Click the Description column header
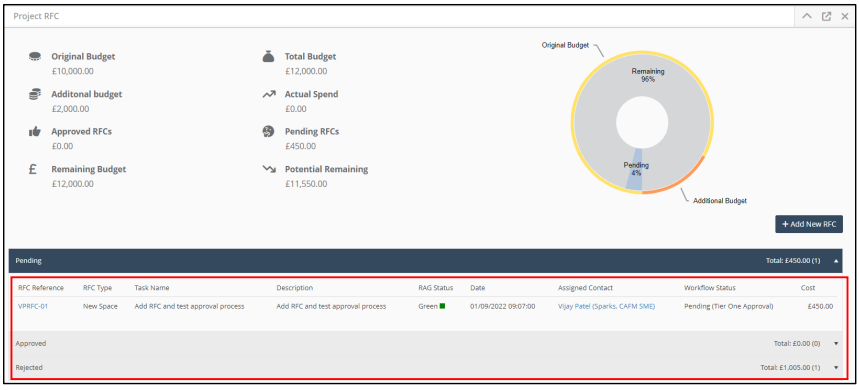859x390 pixels. coord(295,288)
